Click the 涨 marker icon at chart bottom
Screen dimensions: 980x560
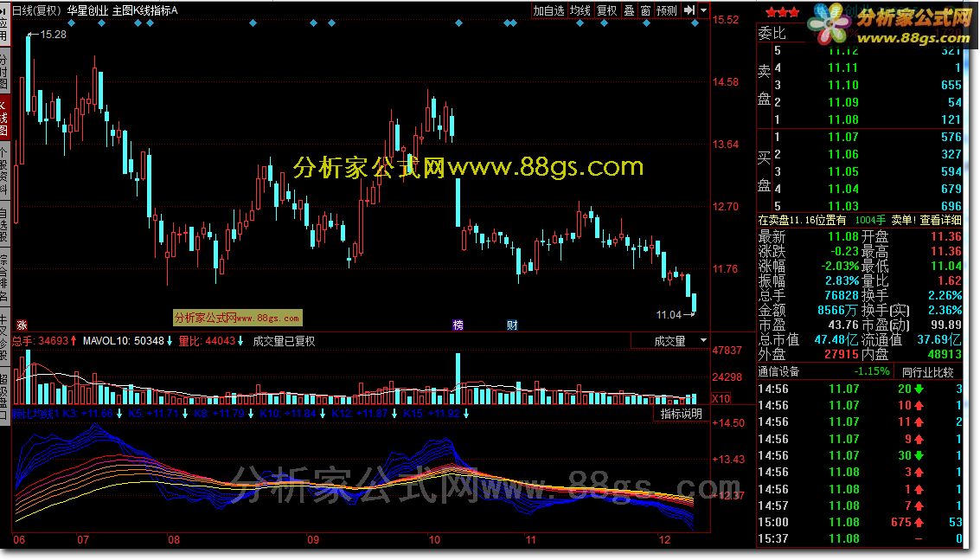(22, 325)
